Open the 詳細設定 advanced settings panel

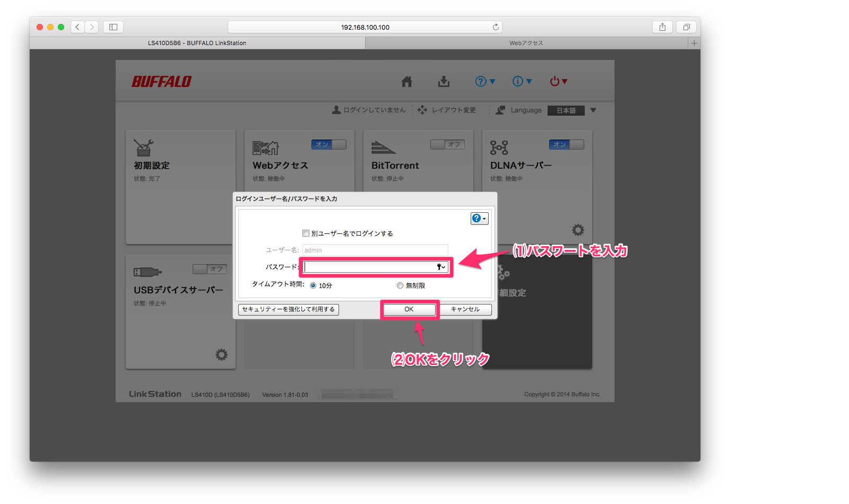(537, 311)
